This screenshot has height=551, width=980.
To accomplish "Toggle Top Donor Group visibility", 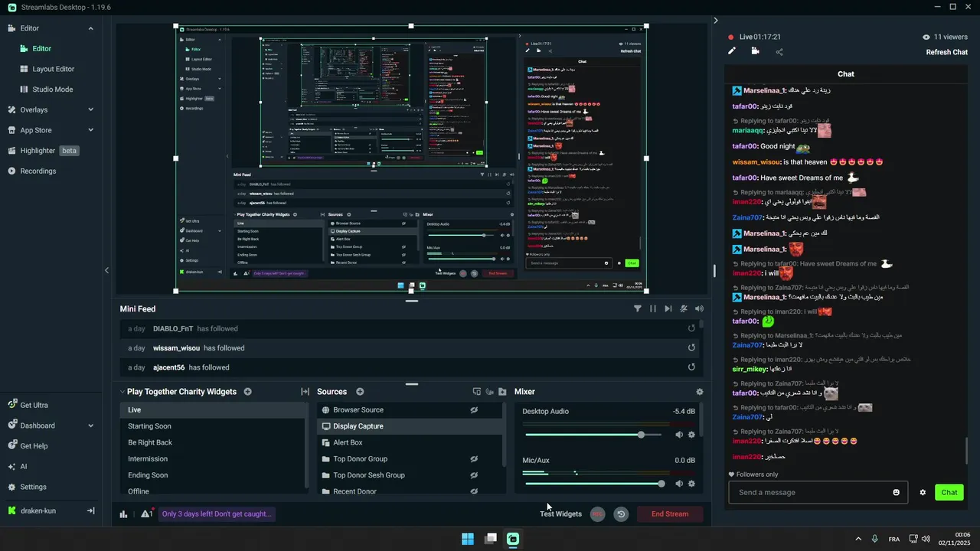I will click(474, 459).
